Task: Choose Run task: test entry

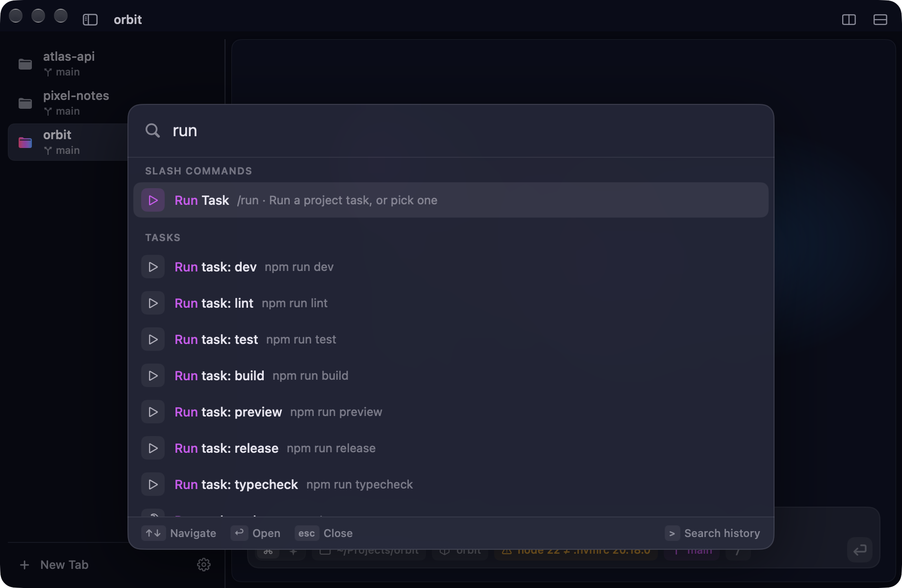Action: pyautogui.click(x=451, y=340)
